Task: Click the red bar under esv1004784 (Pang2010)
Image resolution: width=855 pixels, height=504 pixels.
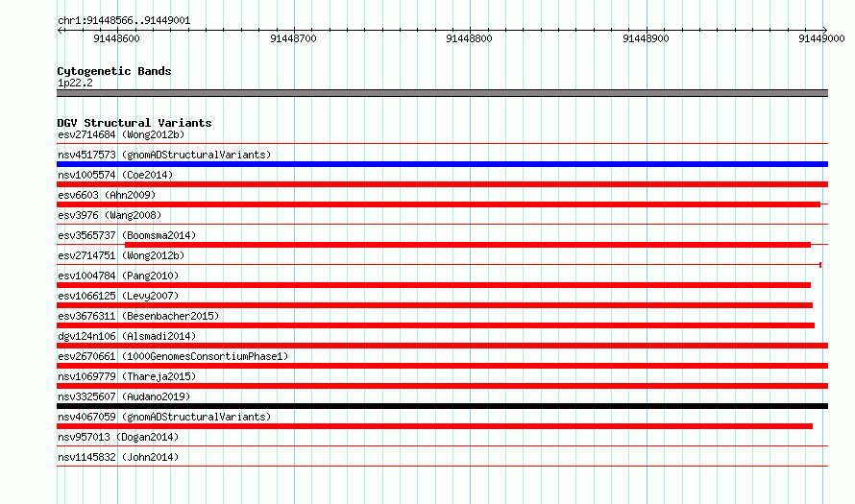Action: (433, 285)
